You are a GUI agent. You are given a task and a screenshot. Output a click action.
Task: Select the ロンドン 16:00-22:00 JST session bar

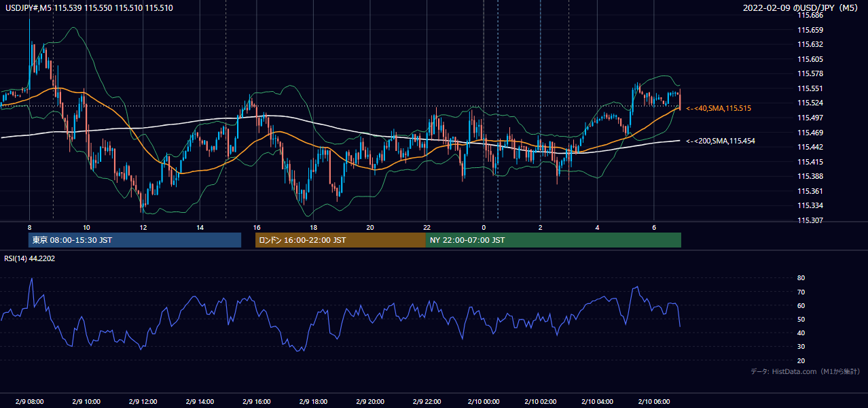click(340, 240)
